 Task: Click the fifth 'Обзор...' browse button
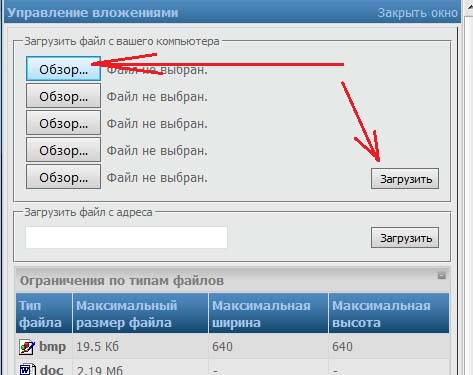[x=63, y=177]
